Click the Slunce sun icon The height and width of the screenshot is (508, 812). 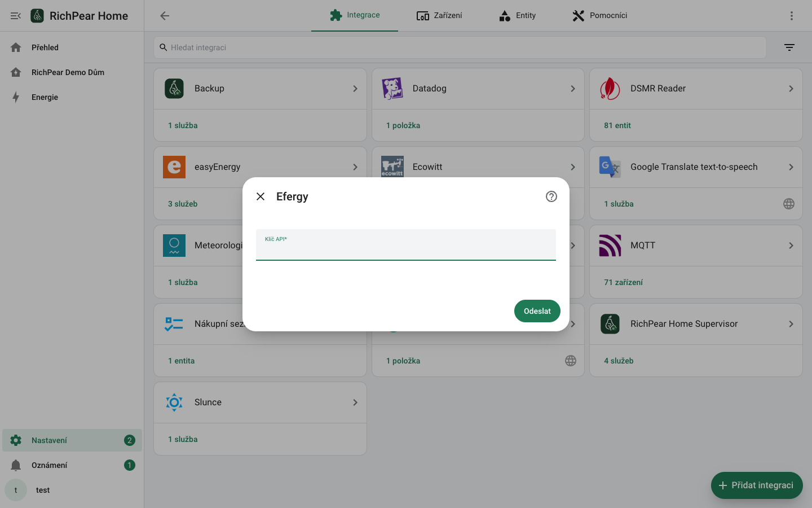(x=174, y=402)
